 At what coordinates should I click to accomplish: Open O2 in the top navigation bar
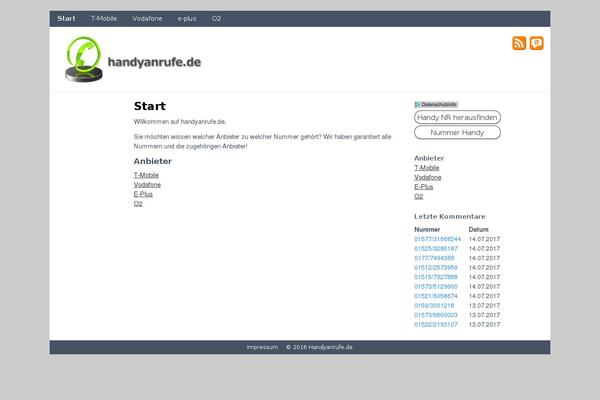[216, 18]
